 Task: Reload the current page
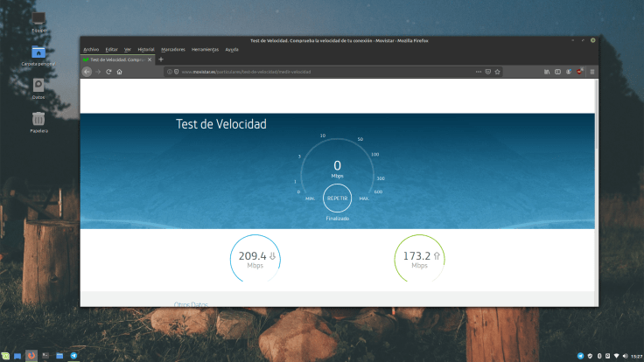click(108, 72)
